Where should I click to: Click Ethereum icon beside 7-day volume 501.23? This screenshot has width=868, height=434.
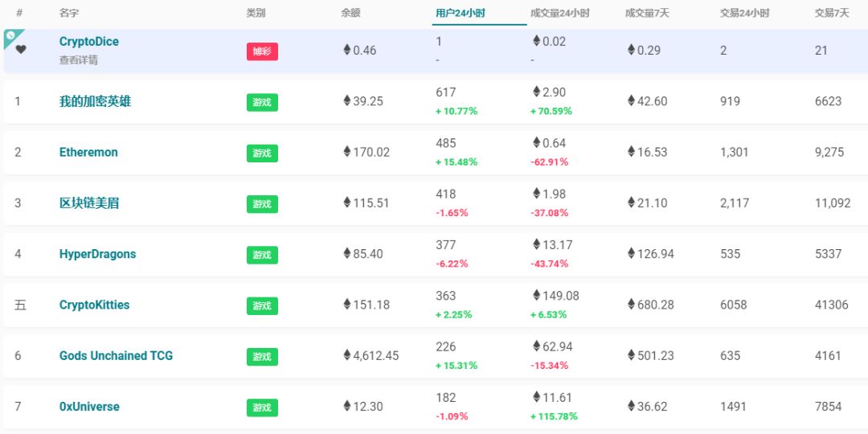click(x=631, y=355)
